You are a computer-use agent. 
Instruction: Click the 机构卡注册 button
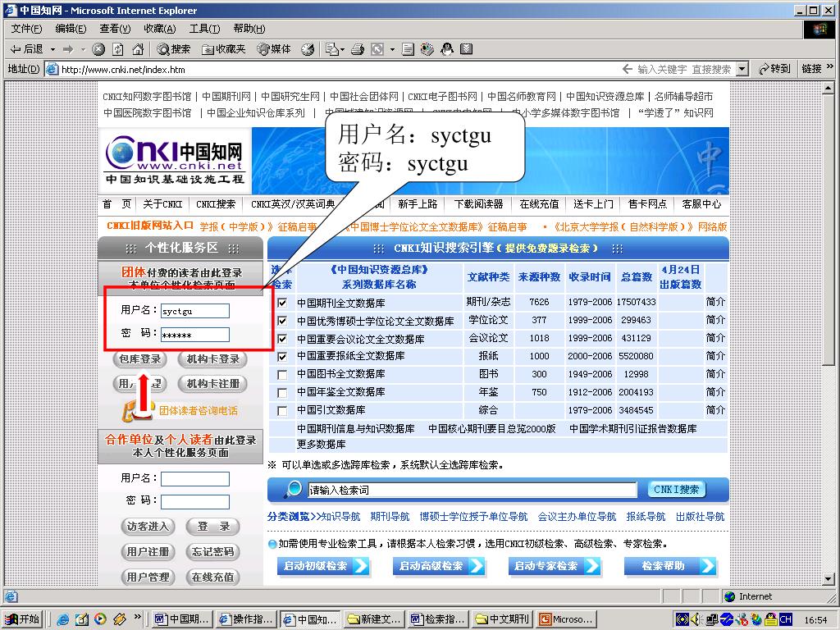tap(212, 384)
